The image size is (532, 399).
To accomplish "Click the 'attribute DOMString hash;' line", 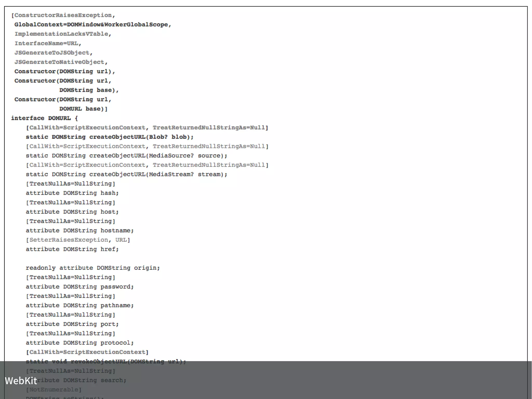I will click(x=72, y=193).
